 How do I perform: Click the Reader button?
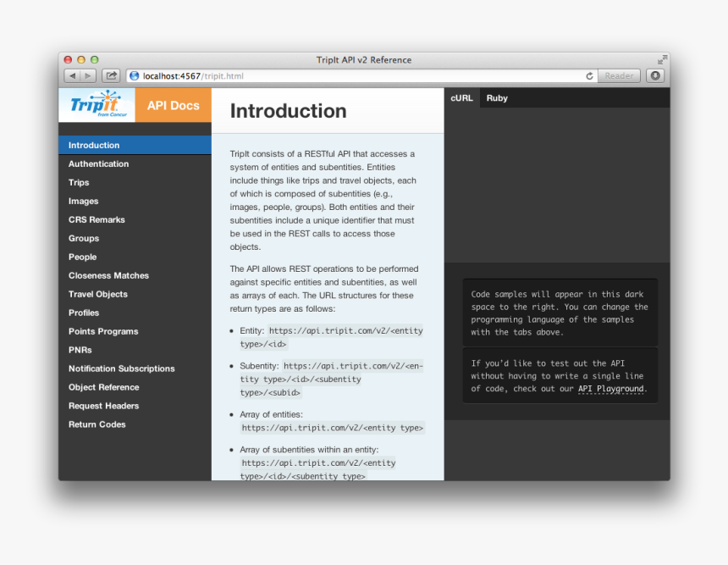point(619,75)
